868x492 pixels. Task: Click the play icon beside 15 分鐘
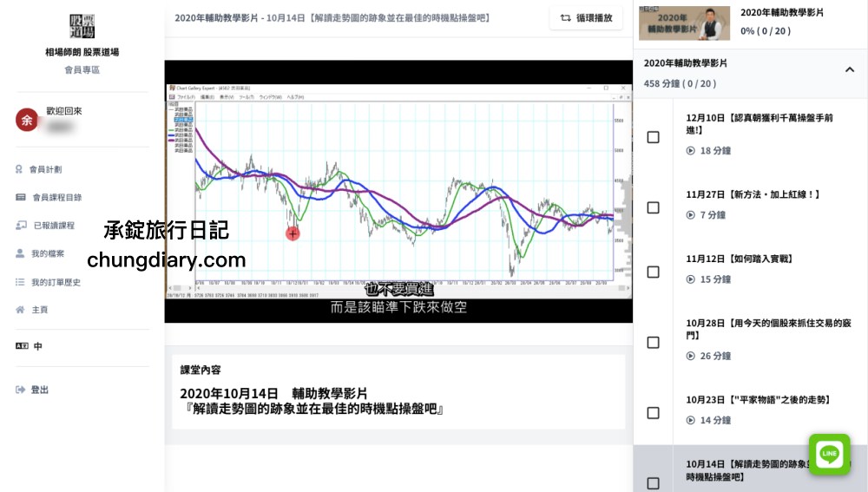[690, 279]
